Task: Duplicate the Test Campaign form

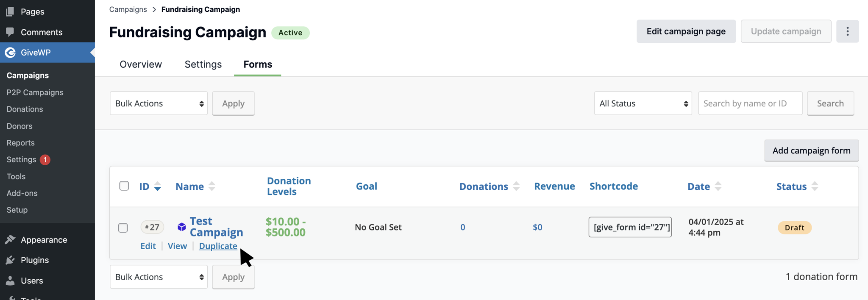Action: click(x=218, y=246)
